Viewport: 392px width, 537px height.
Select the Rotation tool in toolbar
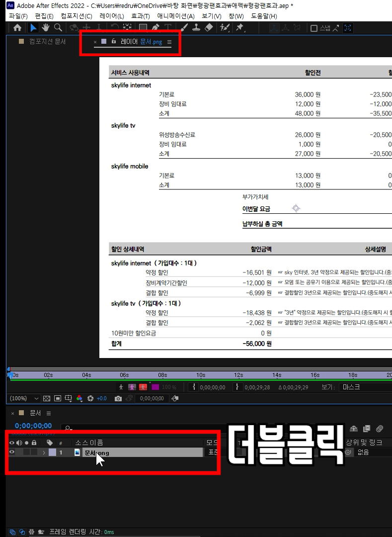[x=115, y=28]
